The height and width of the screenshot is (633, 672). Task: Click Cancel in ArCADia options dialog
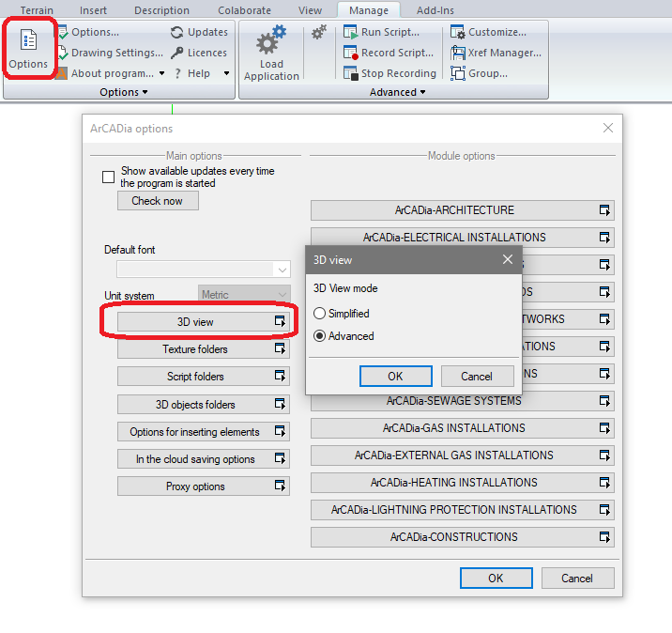click(x=578, y=579)
